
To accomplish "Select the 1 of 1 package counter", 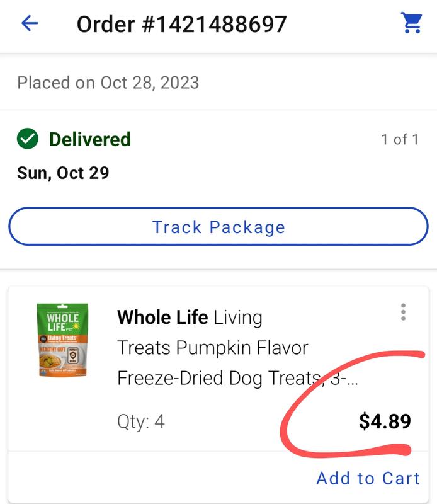I will [x=400, y=139].
